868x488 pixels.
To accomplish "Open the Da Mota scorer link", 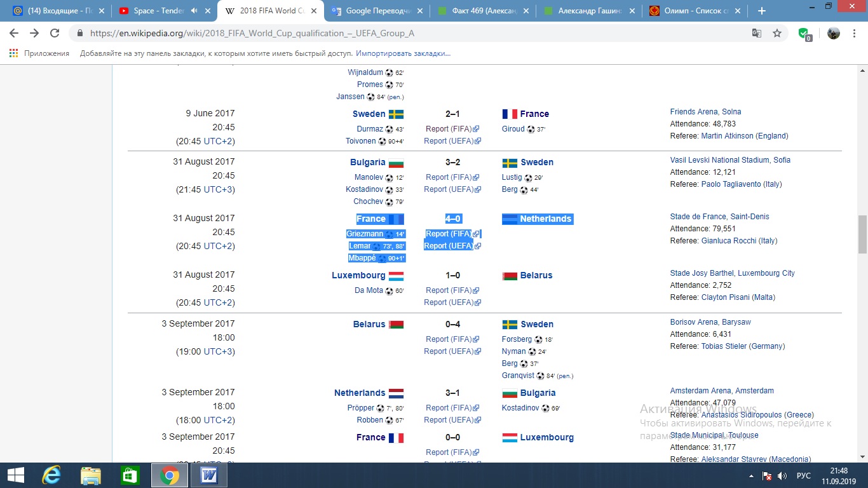I will click(369, 290).
